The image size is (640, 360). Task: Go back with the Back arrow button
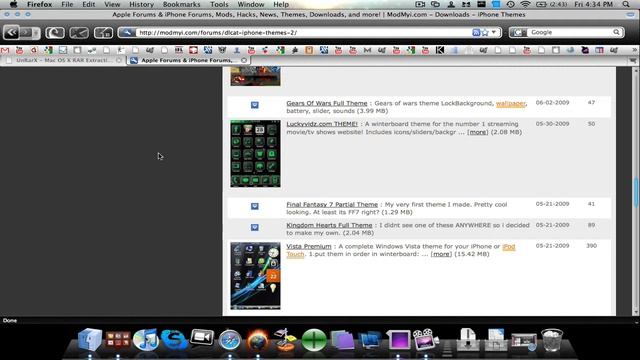coord(11,32)
